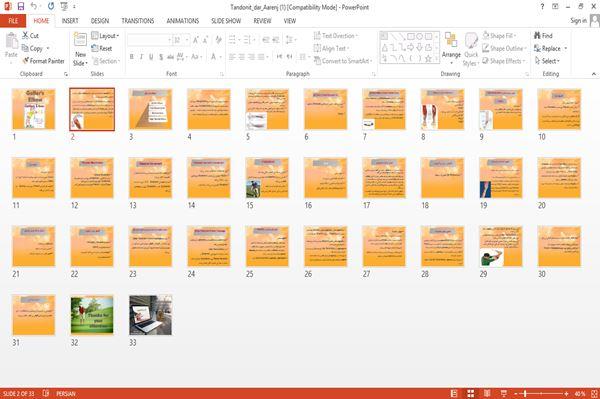The height and width of the screenshot is (399, 600).
Task: Open the Layout dropdown
Action: [x=105, y=36]
